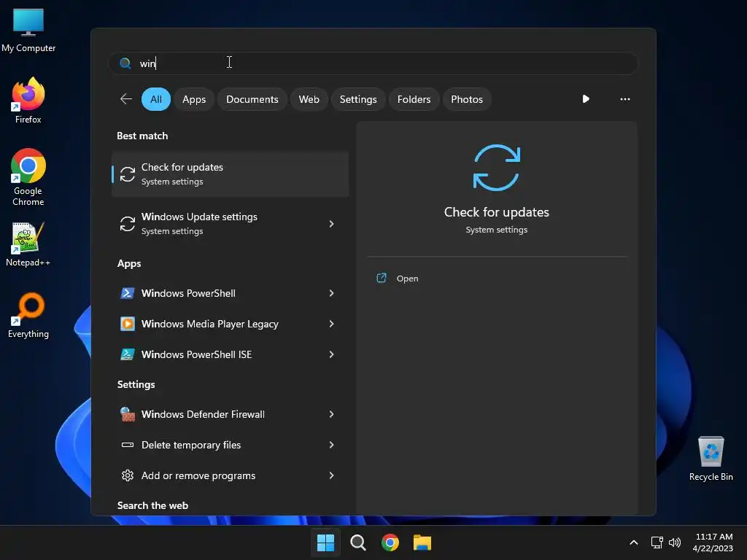
Task: Expand Windows PowerShell ISE chevron
Action: (332, 354)
